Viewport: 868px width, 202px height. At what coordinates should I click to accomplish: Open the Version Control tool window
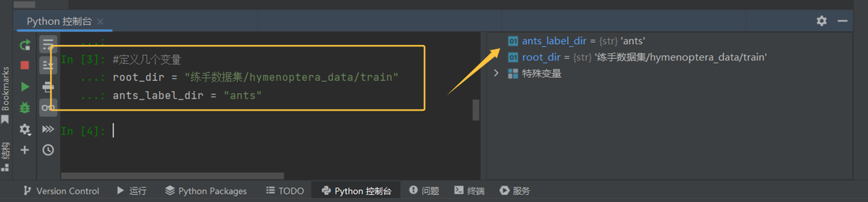point(61,191)
